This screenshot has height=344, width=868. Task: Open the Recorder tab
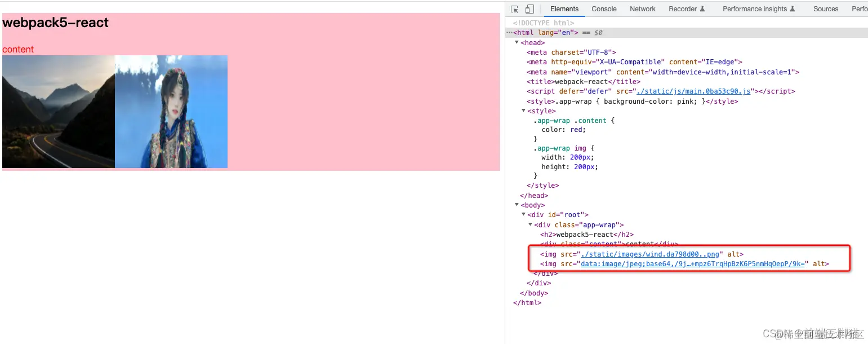coord(687,9)
